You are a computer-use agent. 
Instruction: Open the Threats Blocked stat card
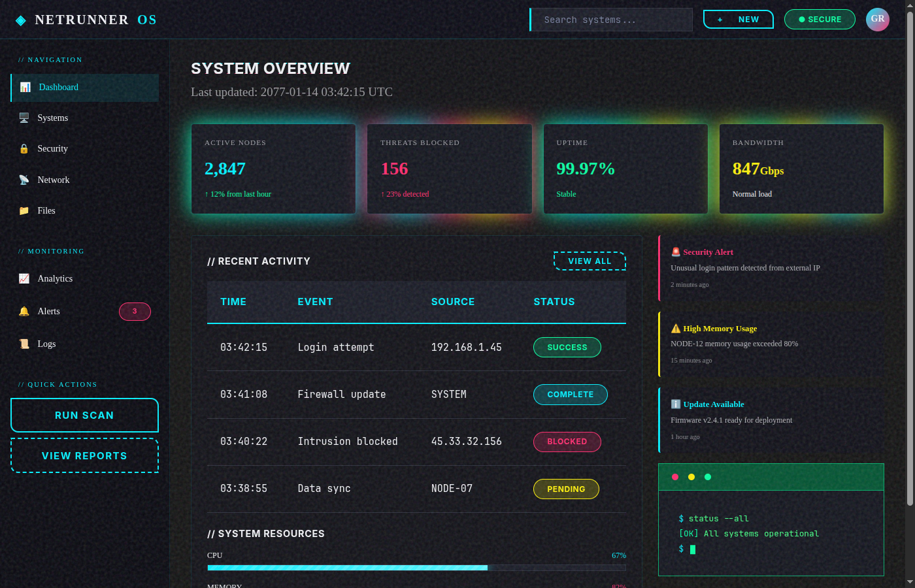[x=450, y=169]
